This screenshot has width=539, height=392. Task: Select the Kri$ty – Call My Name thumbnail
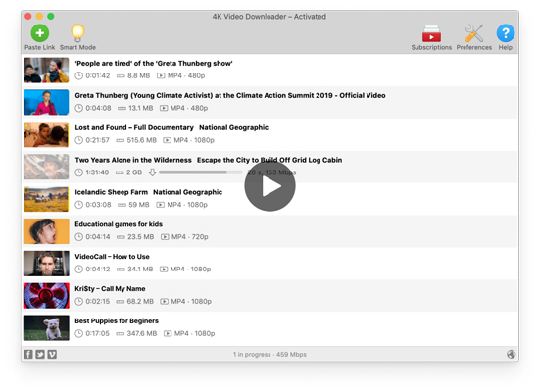[46, 296]
